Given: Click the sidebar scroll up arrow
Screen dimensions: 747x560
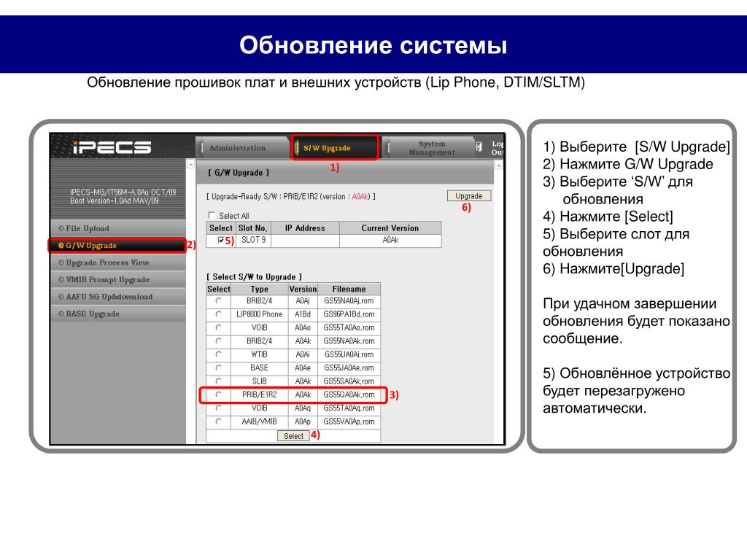Looking at the screenshot, I should (x=190, y=164).
